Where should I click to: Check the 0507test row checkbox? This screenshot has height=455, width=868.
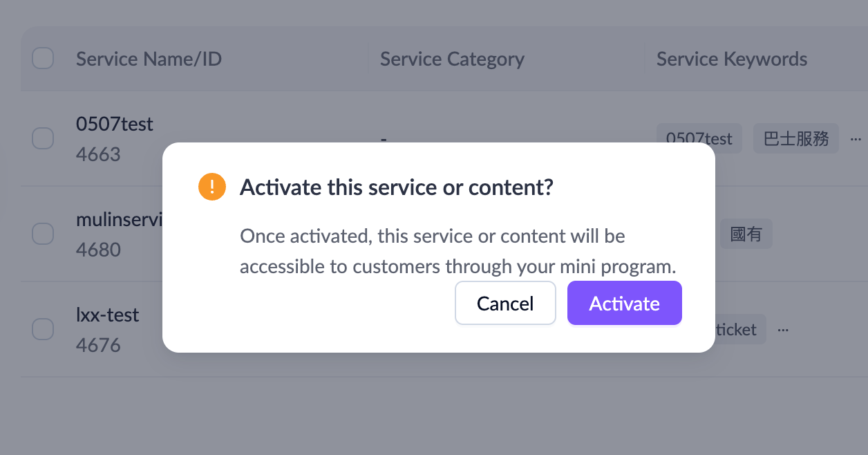point(43,138)
